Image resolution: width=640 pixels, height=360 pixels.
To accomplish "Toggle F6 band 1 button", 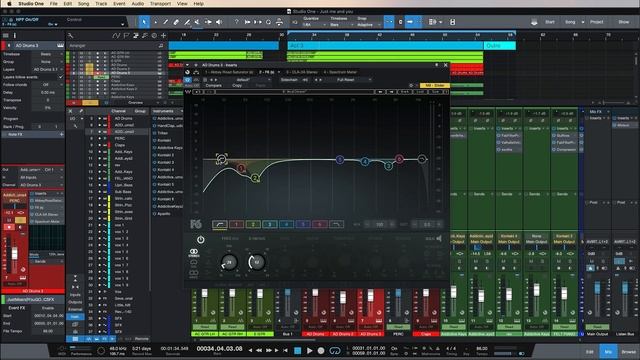I will (236, 224).
